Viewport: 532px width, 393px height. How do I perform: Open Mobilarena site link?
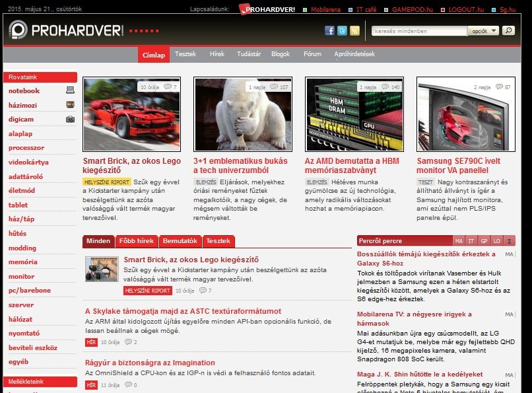click(325, 9)
